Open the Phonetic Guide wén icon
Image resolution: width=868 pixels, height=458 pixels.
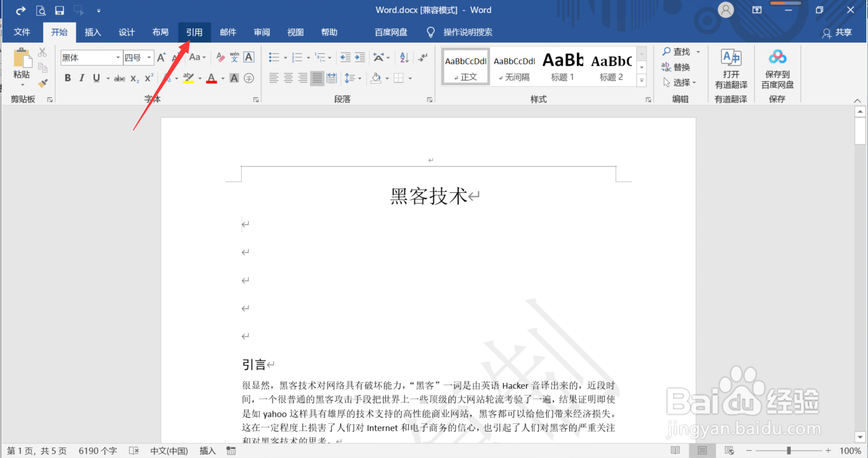(234, 57)
